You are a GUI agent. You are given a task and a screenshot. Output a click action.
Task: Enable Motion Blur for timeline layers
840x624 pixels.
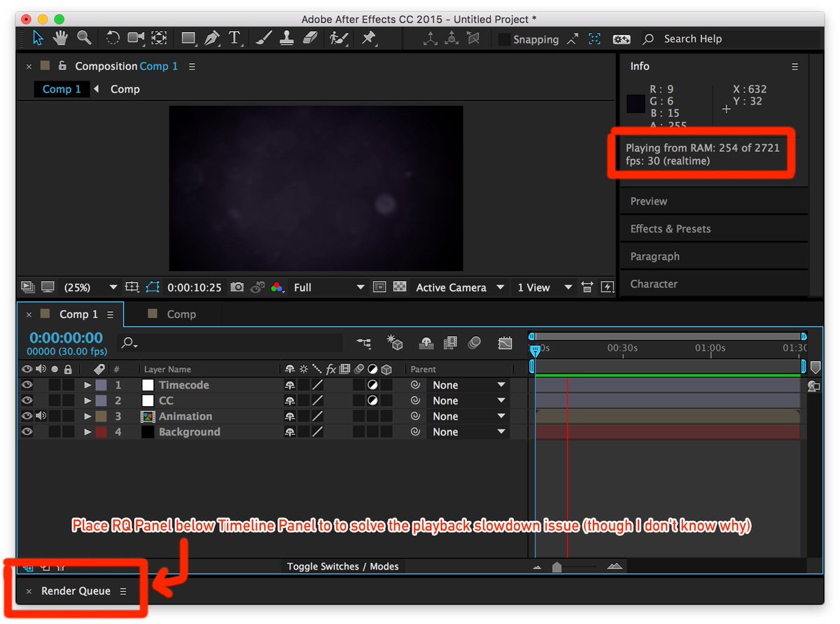point(475,343)
